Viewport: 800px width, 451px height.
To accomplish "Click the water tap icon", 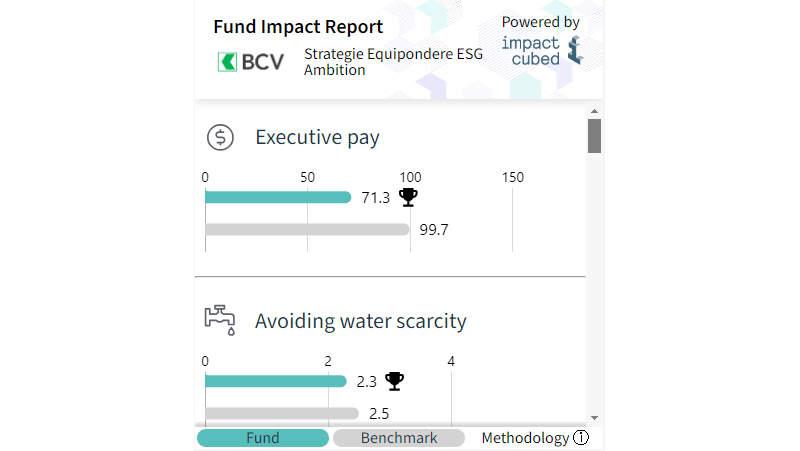I will (x=220, y=320).
